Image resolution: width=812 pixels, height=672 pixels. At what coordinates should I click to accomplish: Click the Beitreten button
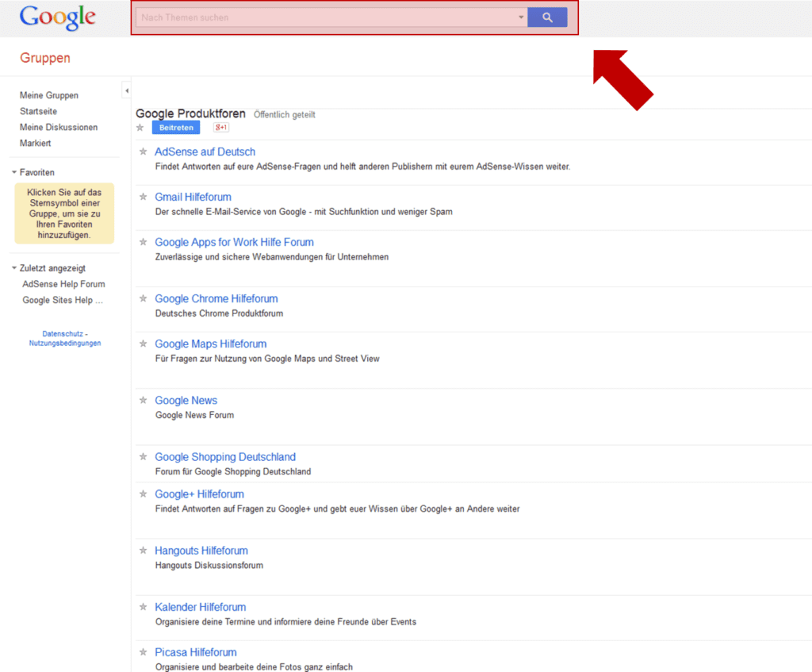(x=176, y=128)
